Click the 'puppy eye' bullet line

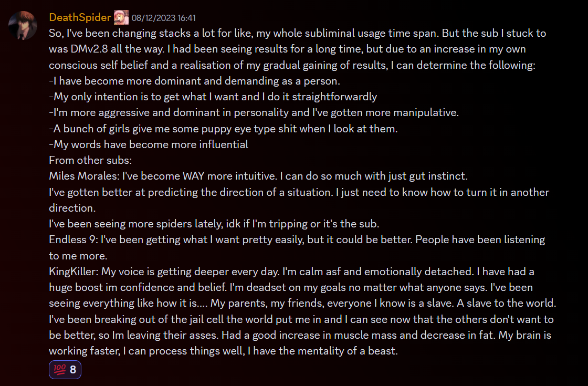[223, 129]
